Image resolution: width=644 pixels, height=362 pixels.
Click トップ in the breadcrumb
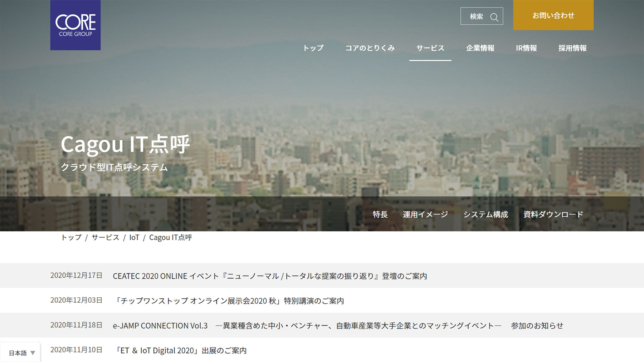coord(71,237)
